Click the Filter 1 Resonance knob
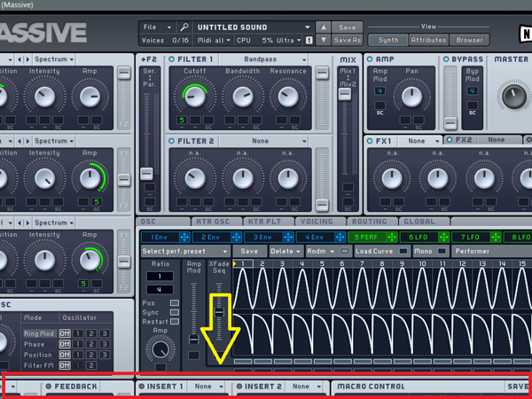Viewport: 532px width, 399px height. [287, 96]
